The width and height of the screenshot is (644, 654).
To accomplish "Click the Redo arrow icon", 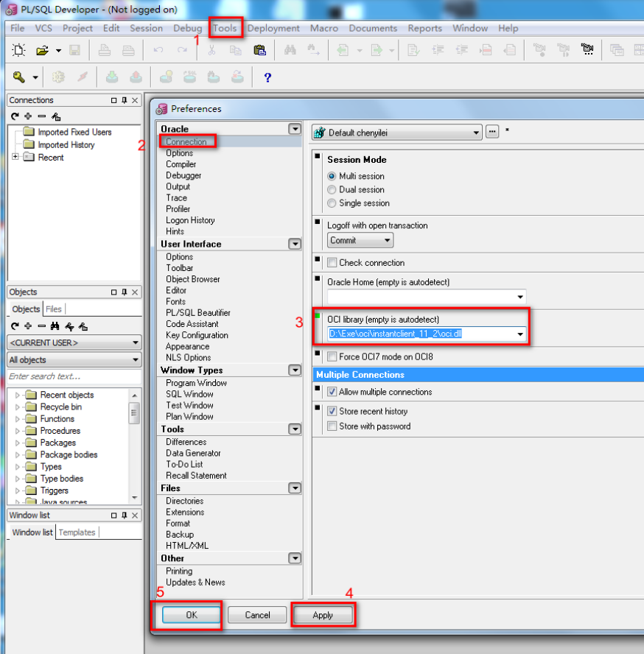I will click(x=183, y=50).
